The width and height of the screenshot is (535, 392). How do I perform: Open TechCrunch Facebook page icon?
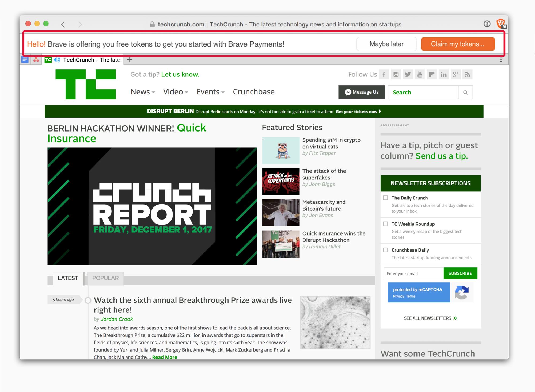(384, 74)
